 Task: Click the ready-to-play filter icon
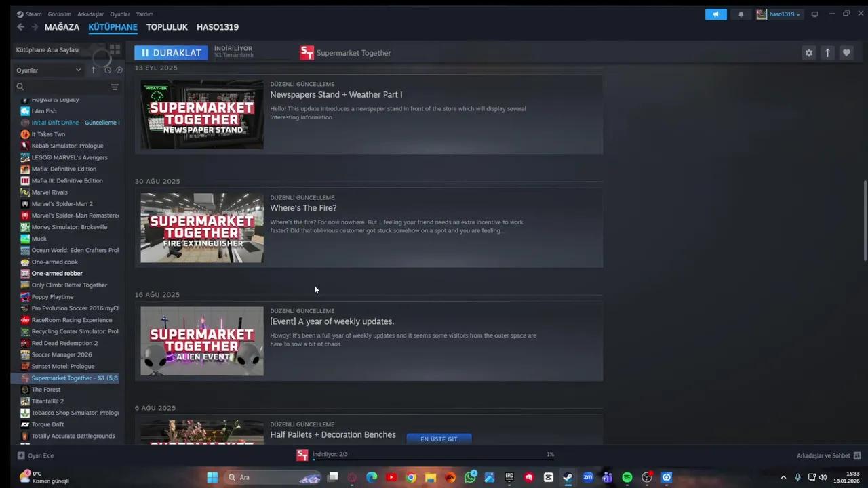[119, 70]
